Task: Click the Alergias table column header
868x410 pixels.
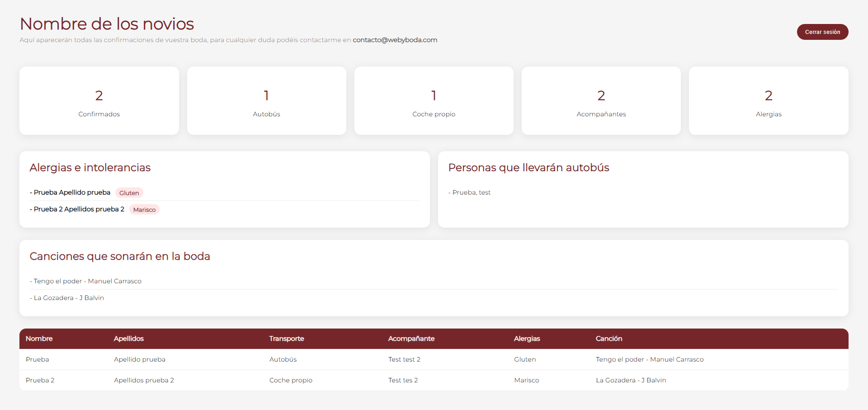Action: pyautogui.click(x=527, y=338)
